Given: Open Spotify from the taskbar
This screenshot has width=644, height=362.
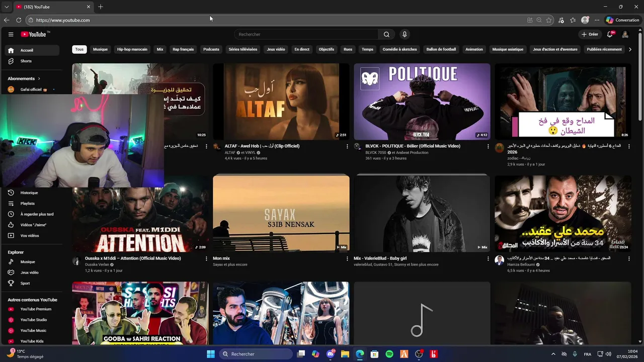Looking at the screenshot, I should tap(389, 354).
